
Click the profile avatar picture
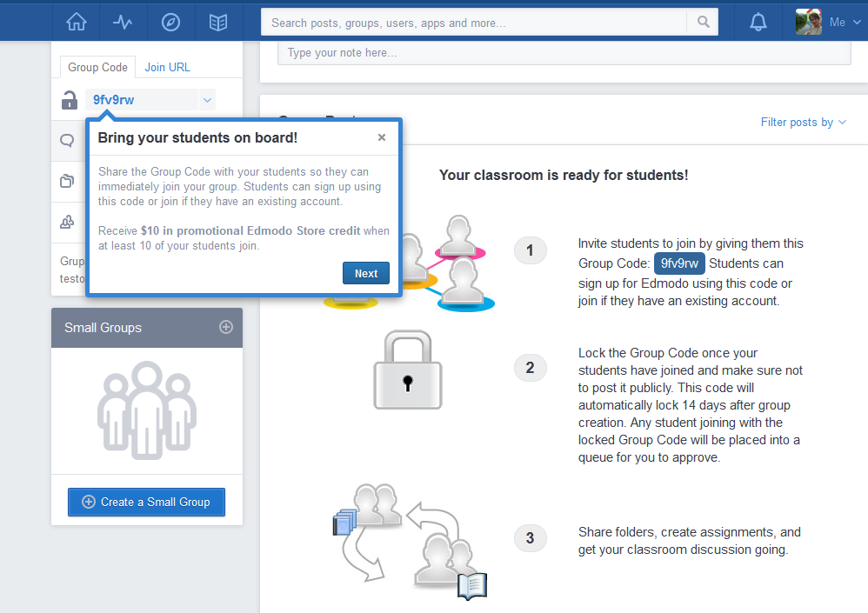808,22
